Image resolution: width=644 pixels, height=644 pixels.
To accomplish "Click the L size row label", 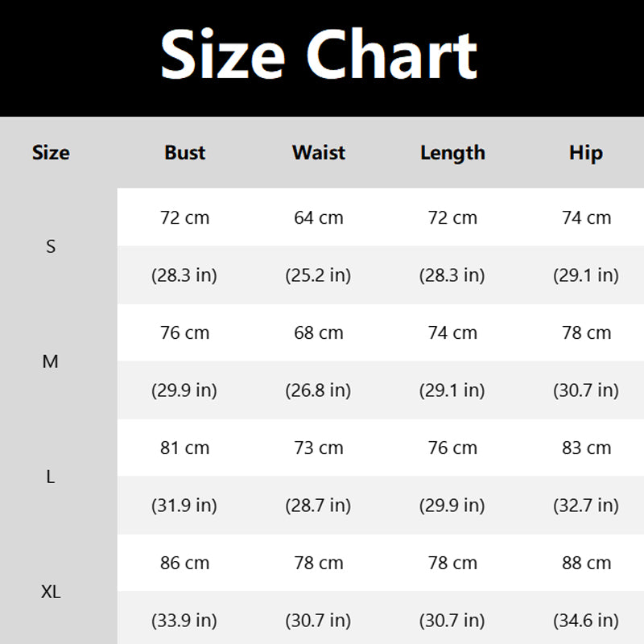I will click(x=51, y=477).
